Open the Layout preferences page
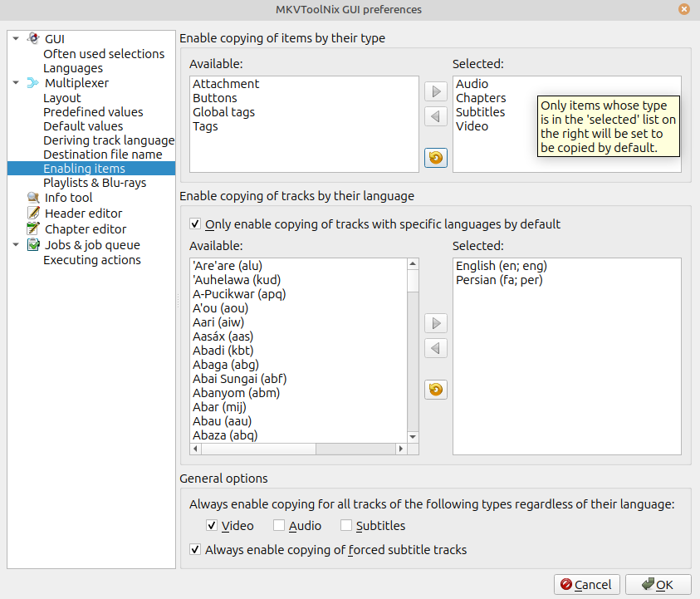The width and height of the screenshot is (700, 599). (62, 98)
